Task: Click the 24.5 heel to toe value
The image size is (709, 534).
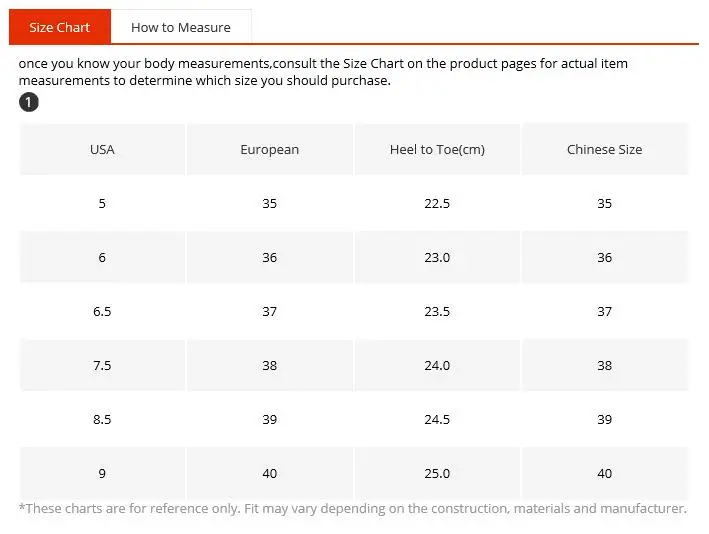Action: pos(437,420)
